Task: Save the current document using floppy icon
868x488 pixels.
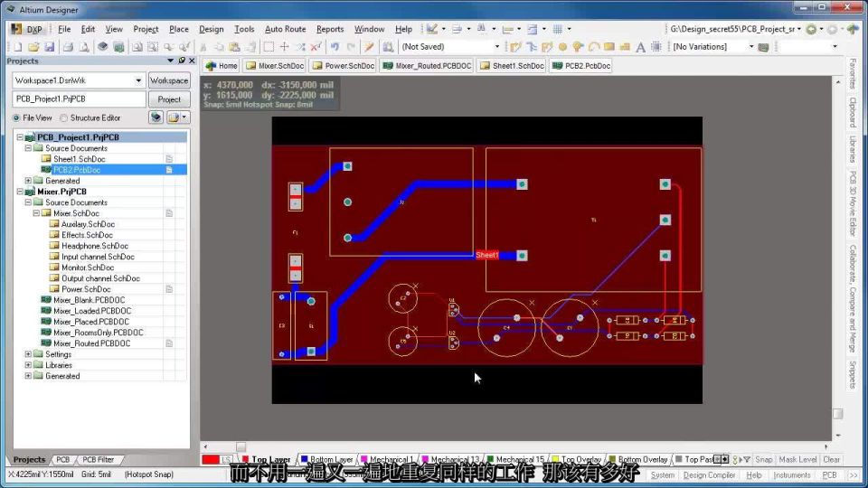Action: (49, 47)
